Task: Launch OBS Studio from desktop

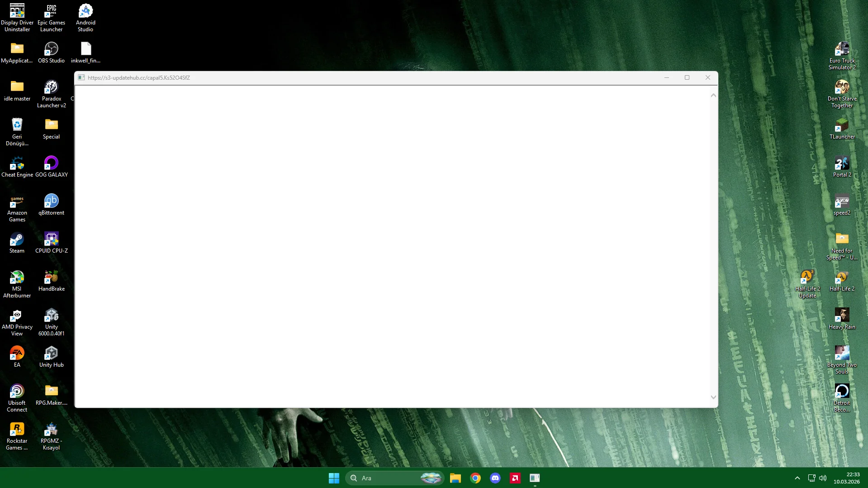Action: [52, 53]
